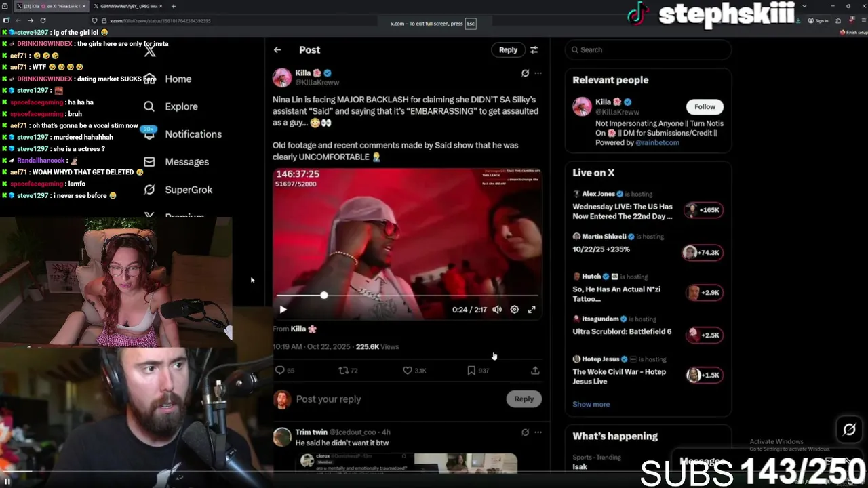Viewport: 868px width, 488px height.
Task: Repost using the icon with 72 reposts
Action: tap(343, 370)
